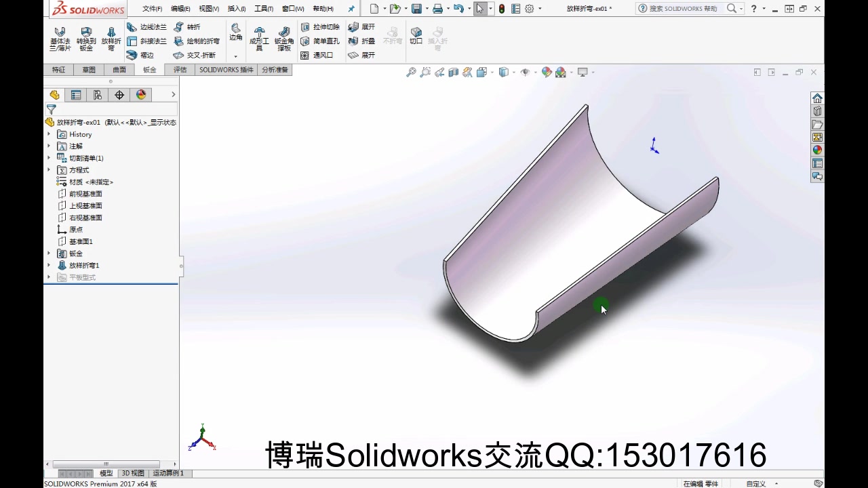Screen dimensions: 868x488
Task: Click the 边角 corners tool
Action: point(235,33)
